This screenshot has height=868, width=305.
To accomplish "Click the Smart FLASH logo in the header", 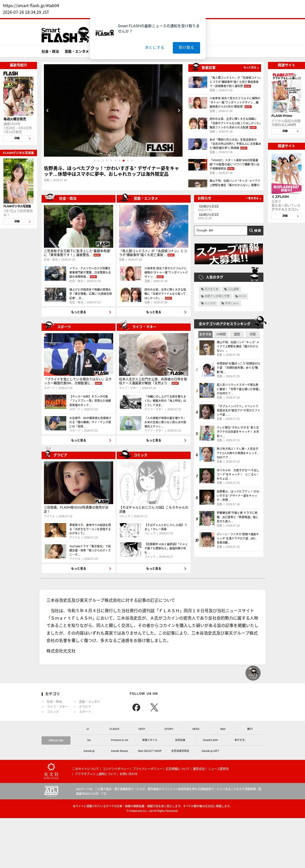I will tap(65, 35).
